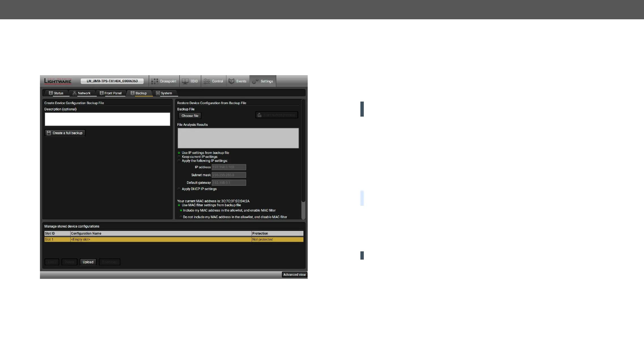The width and height of the screenshot is (644, 362).
Task: Click the System tab's list icon
Action: 158,93
